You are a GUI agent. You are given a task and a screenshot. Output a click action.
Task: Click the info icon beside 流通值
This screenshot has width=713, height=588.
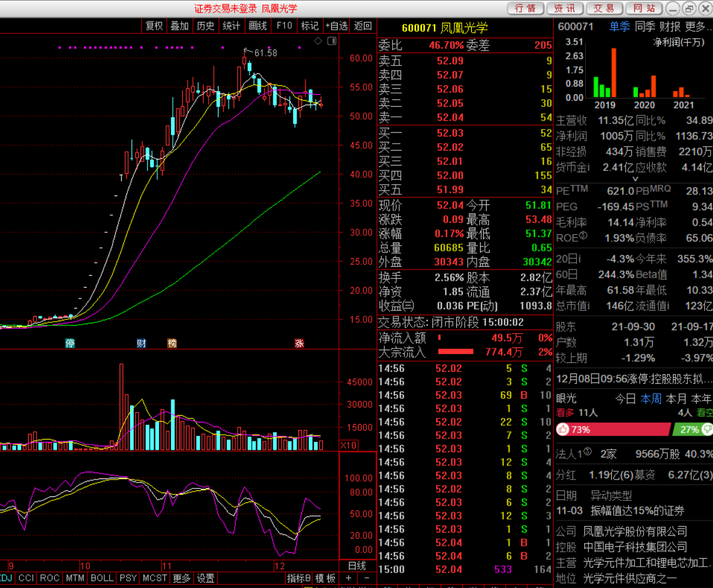click(668, 306)
